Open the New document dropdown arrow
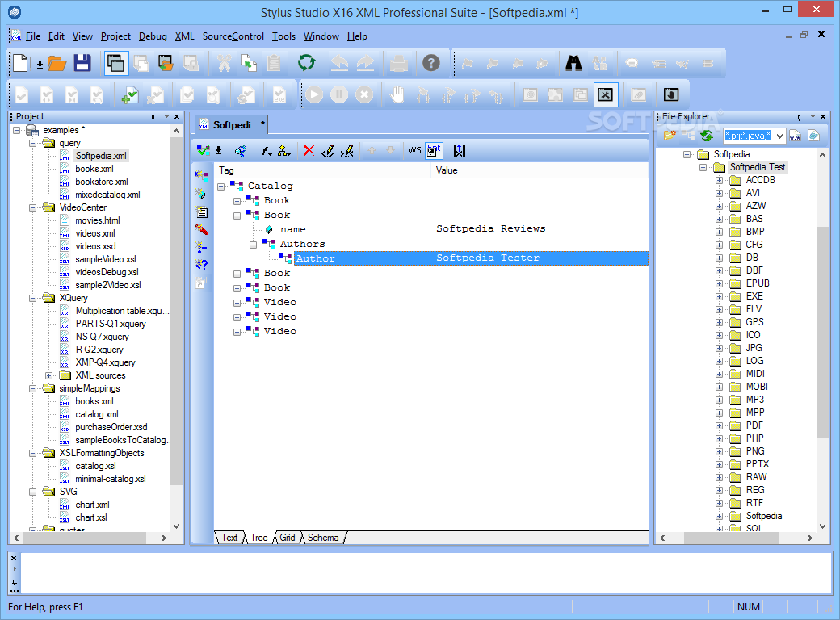The height and width of the screenshot is (620, 840). point(40,65)
